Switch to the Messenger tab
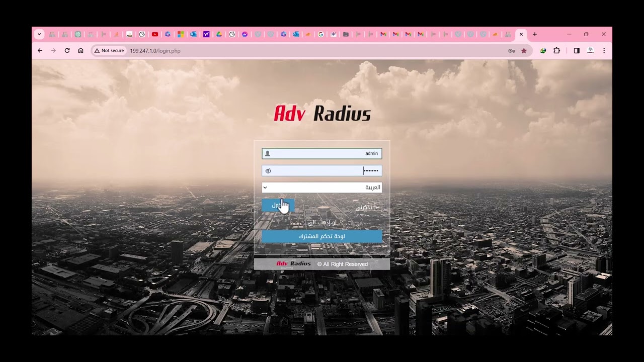The image size is (644, 362). click(245, 34)
